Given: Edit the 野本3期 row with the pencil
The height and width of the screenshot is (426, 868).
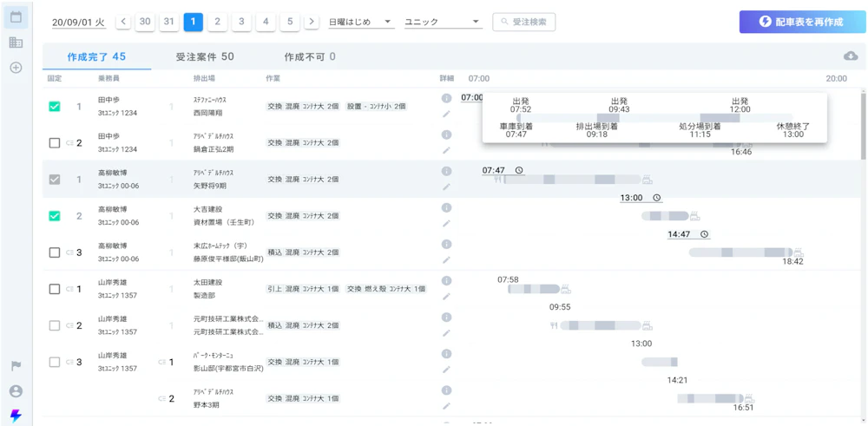Looking at the screenshot, I should 447,406.
